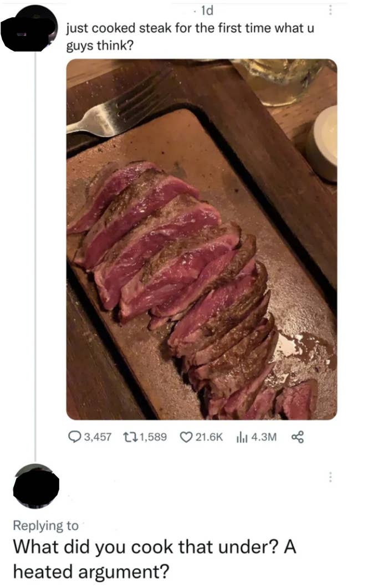388x588 pixels.
Task: Open the overflow menu on the original tweet
Action: [331, 11]
